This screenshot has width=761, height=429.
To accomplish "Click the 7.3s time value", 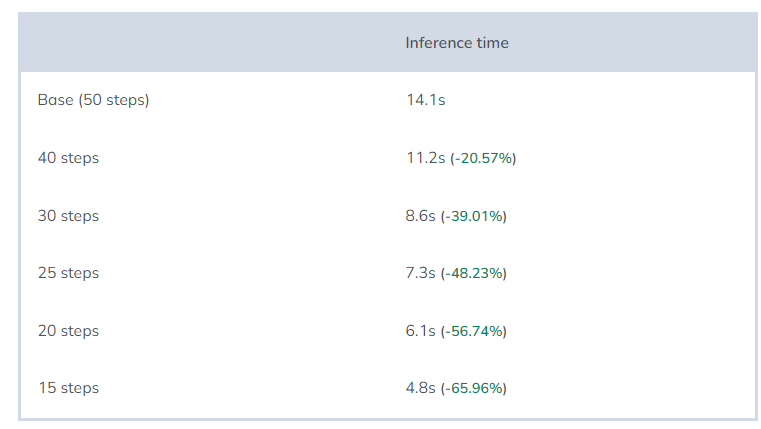I will pyautogui.click(x=421, y=273).
